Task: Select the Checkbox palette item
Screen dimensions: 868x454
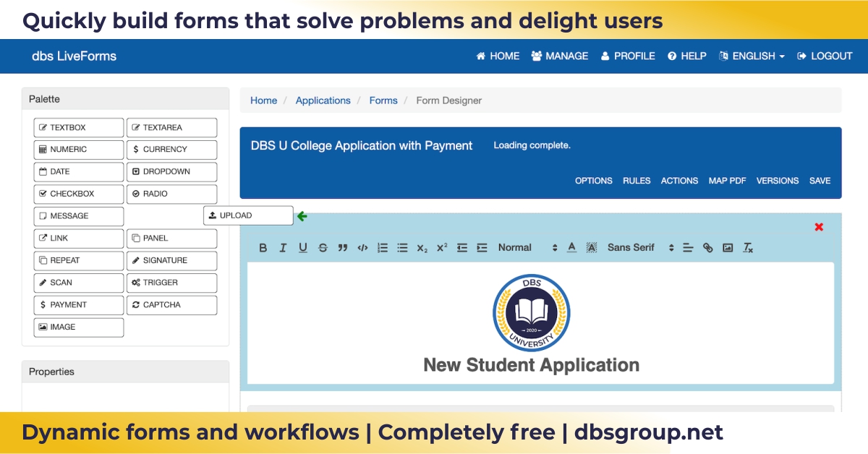Action: pos(79,194)
